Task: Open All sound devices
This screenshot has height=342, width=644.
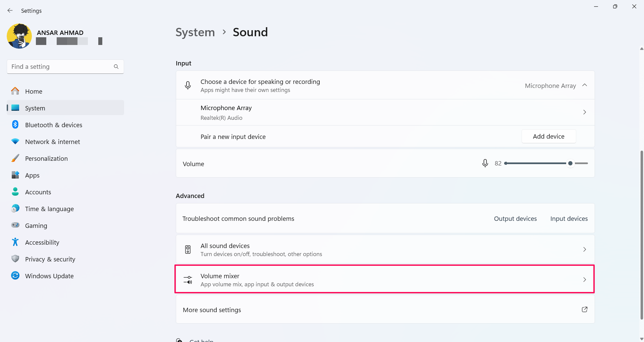Action: [x=385, y=249]
